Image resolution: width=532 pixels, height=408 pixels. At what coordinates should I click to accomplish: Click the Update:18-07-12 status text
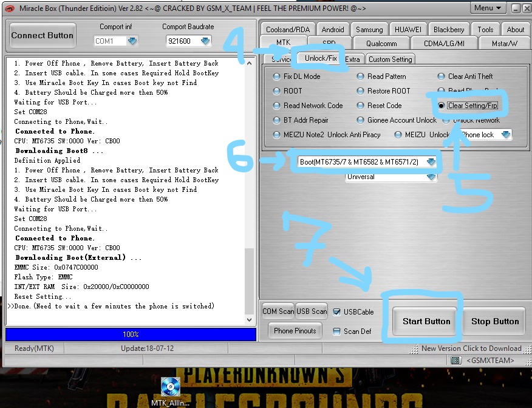click(147, 348)
